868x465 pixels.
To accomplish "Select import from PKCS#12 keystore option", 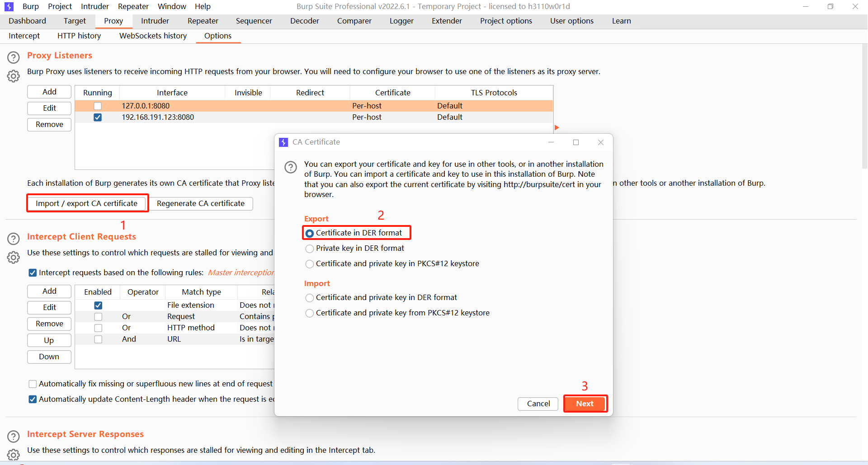I will coord(310,313).
